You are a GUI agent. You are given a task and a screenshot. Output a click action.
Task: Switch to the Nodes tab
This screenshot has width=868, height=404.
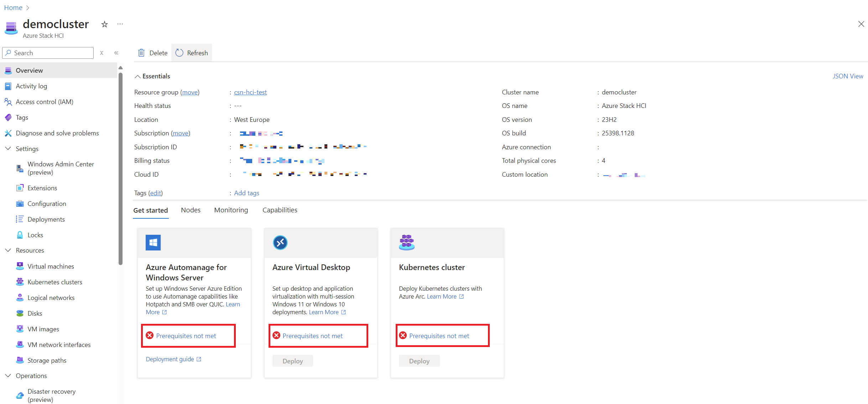(191, 210)
